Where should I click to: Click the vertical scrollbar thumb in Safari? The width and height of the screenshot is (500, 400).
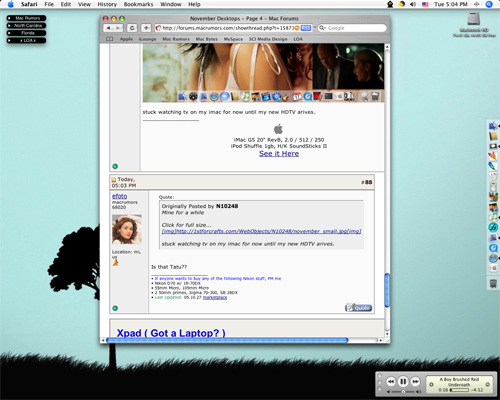(387, 290)
